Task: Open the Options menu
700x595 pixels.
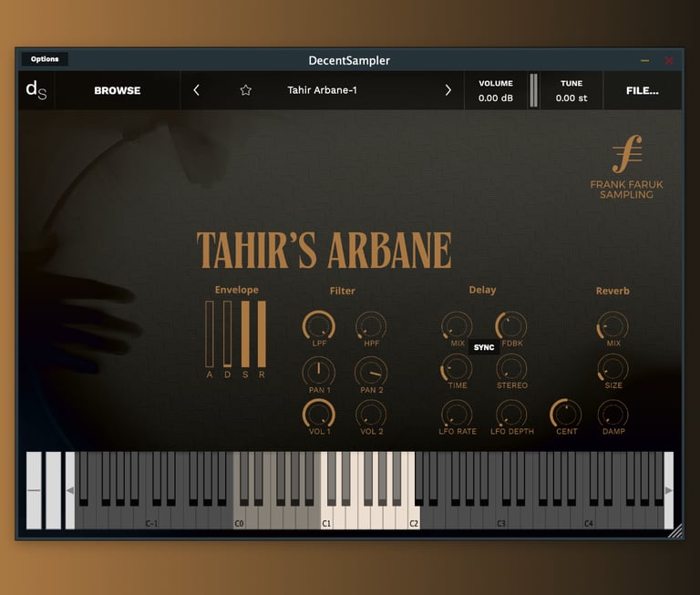Action: (45, 59)
